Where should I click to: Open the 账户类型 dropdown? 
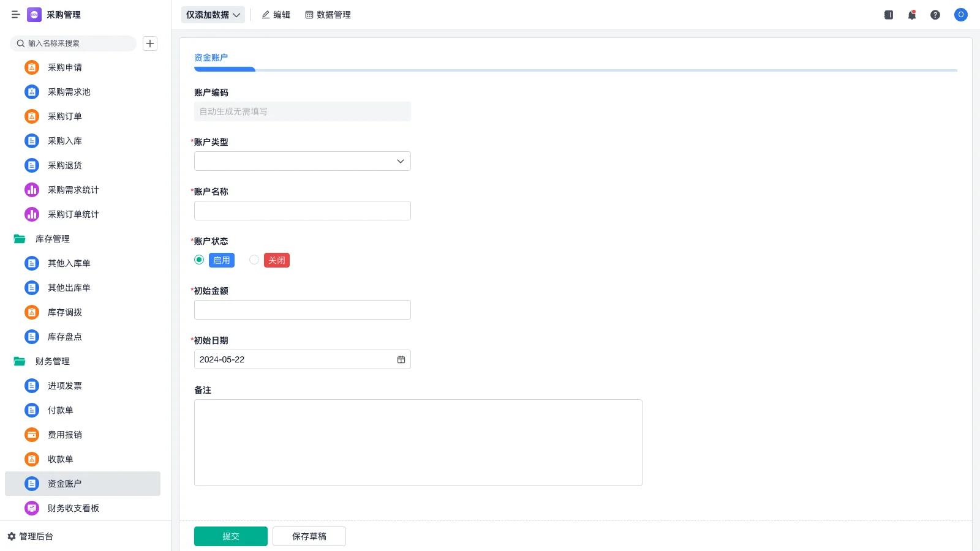click(303, 161)
